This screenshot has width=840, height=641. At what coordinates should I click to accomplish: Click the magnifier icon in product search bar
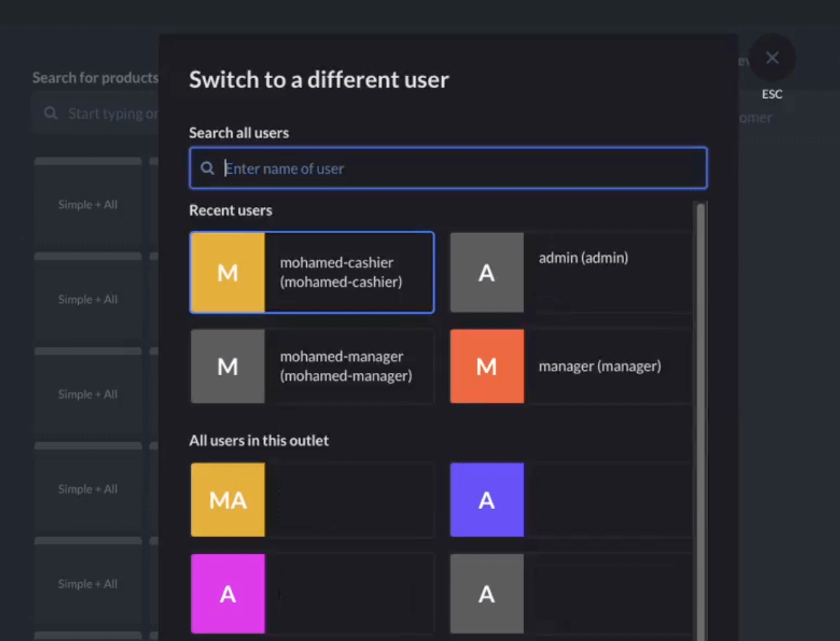coord(50,112)
